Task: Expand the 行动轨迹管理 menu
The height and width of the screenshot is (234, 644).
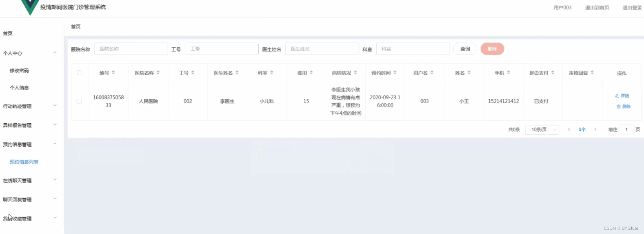Action: click(55, 106)
